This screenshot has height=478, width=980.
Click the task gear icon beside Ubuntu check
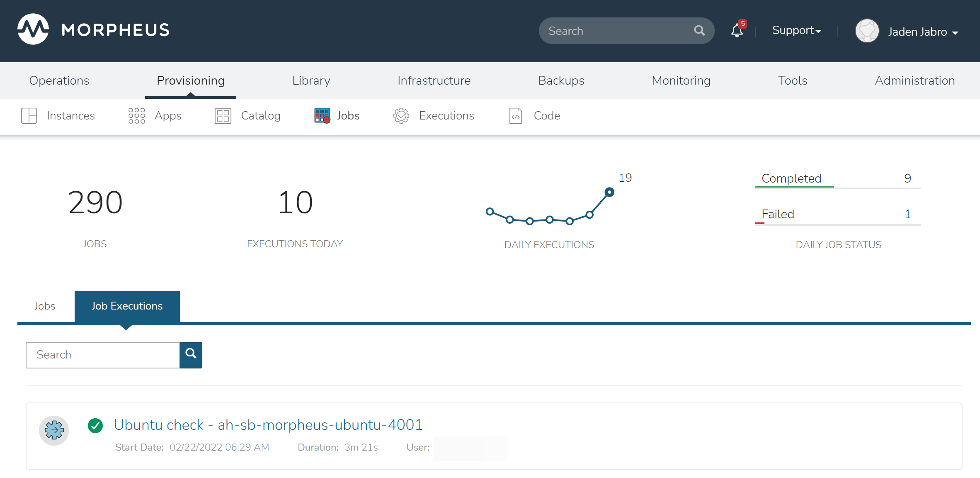[54, 430]
